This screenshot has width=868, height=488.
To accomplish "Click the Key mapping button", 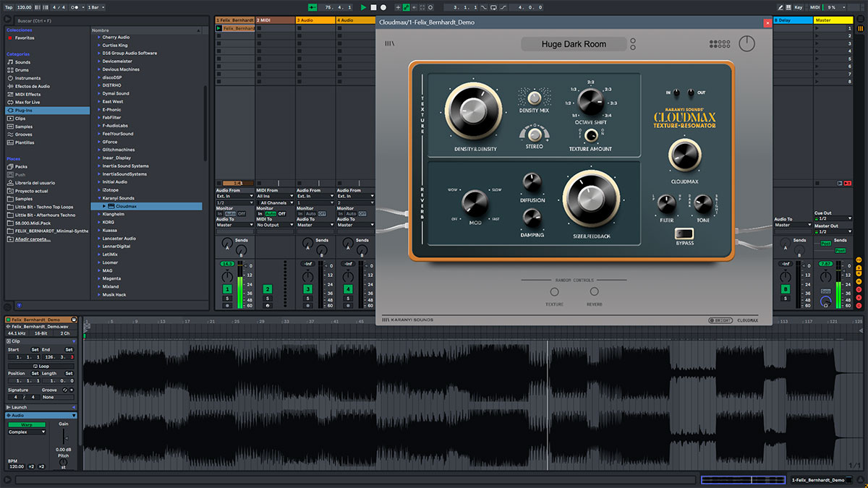I will click(798, 7).
